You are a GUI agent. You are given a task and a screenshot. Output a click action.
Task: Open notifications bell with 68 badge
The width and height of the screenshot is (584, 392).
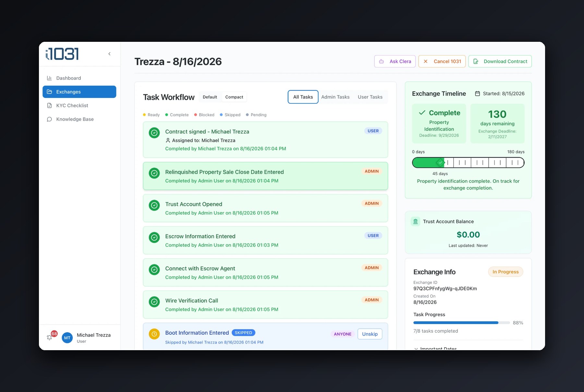(50, 338)
